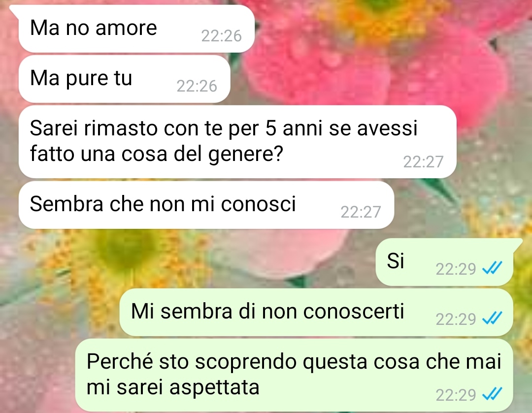Click the 22:26 timestamp beside 'Ma pure tu'
The height and width of the screenshot is (413, 532).
(197, 86)
